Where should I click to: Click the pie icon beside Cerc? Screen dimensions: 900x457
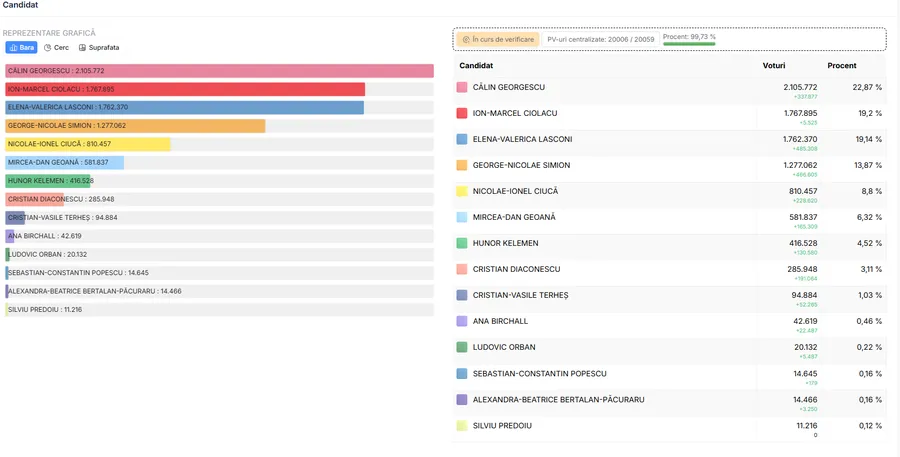(47, 47)
